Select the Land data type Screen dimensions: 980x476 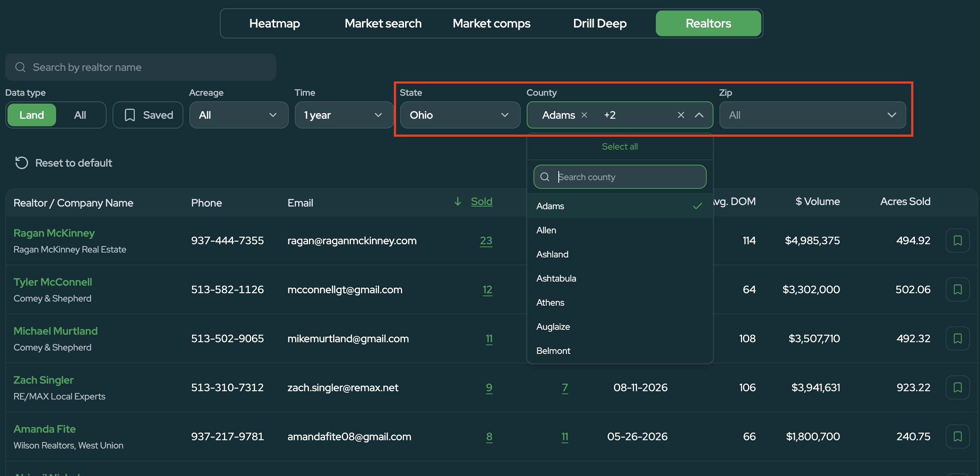(x=32, y=115)
